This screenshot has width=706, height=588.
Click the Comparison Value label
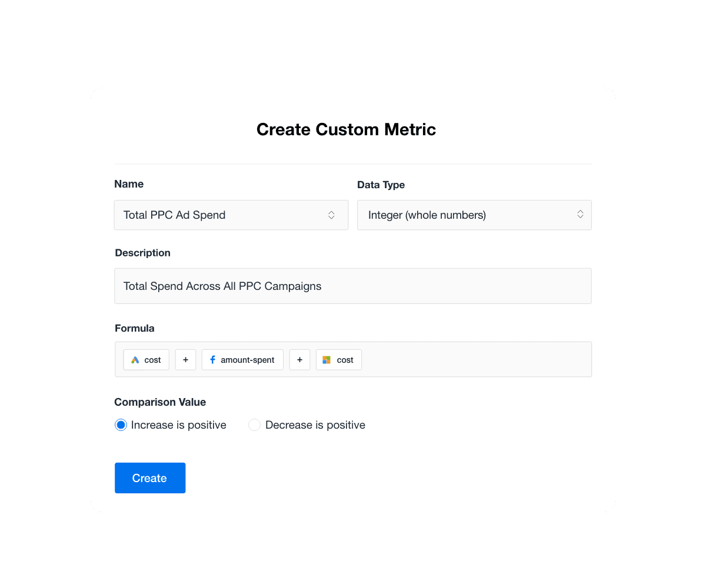tap(160, 402)
